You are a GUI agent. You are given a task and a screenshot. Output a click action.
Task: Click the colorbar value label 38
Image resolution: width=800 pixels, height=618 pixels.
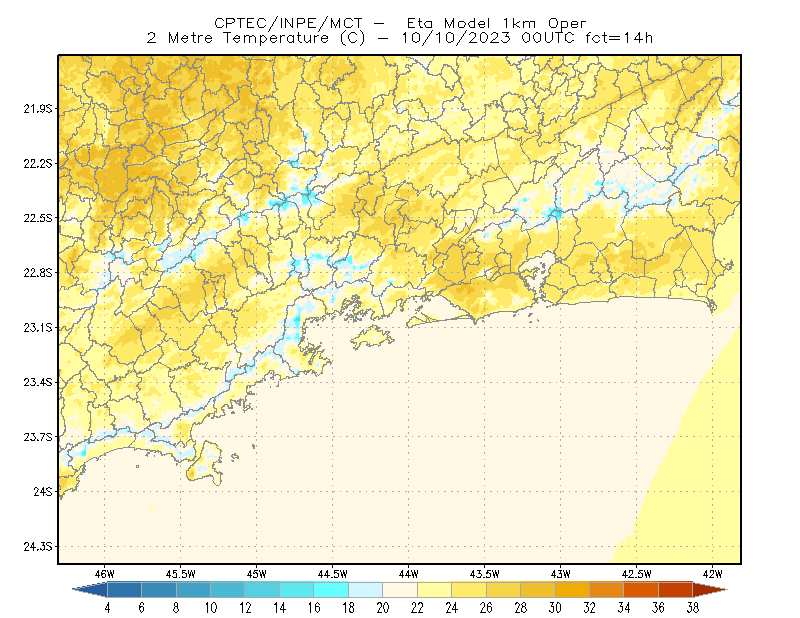pyautogui.click(x=692, y=608)
